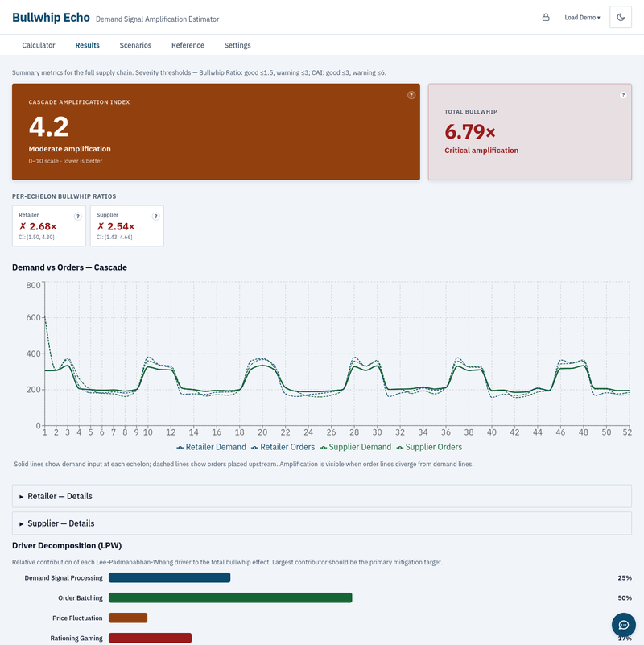
Task: Click the Price Fluctuation orange bar
Action: point(128,618)
